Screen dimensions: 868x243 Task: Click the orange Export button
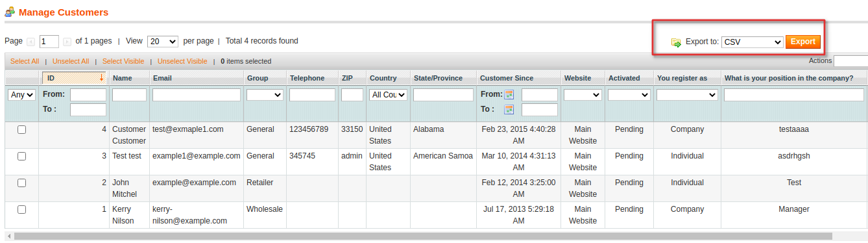(x=803, y=42)
